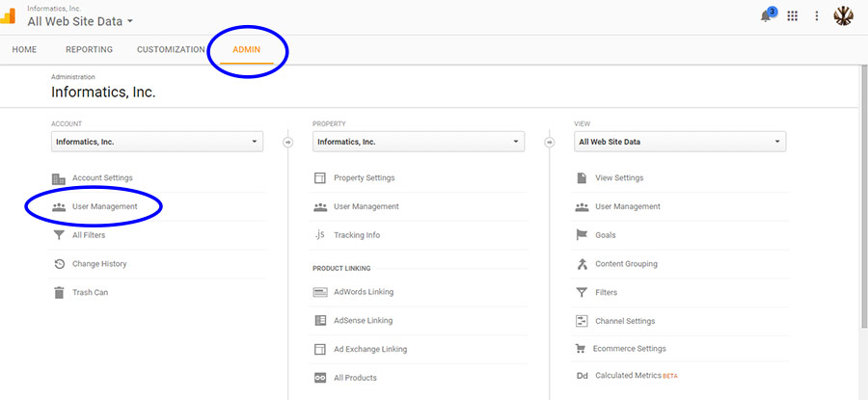
Task: Open AdWords Linking
Action: pos(364,292)
